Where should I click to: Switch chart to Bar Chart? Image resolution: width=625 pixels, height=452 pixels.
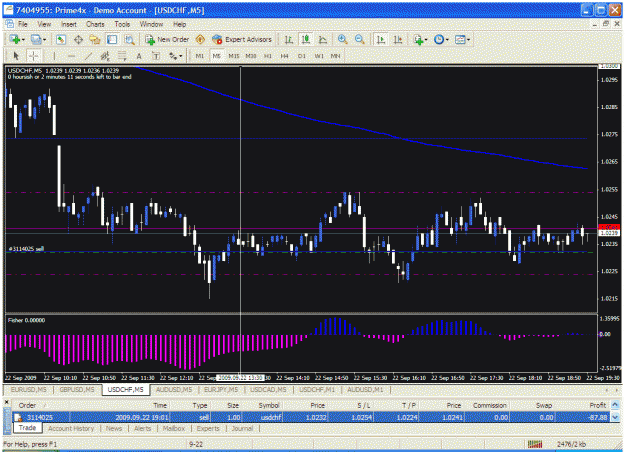pos(289,39)
